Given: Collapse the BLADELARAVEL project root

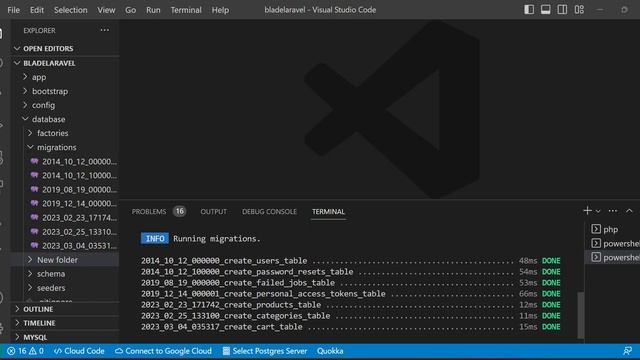Looking at the screenshot, I should [x=65, y=63].
